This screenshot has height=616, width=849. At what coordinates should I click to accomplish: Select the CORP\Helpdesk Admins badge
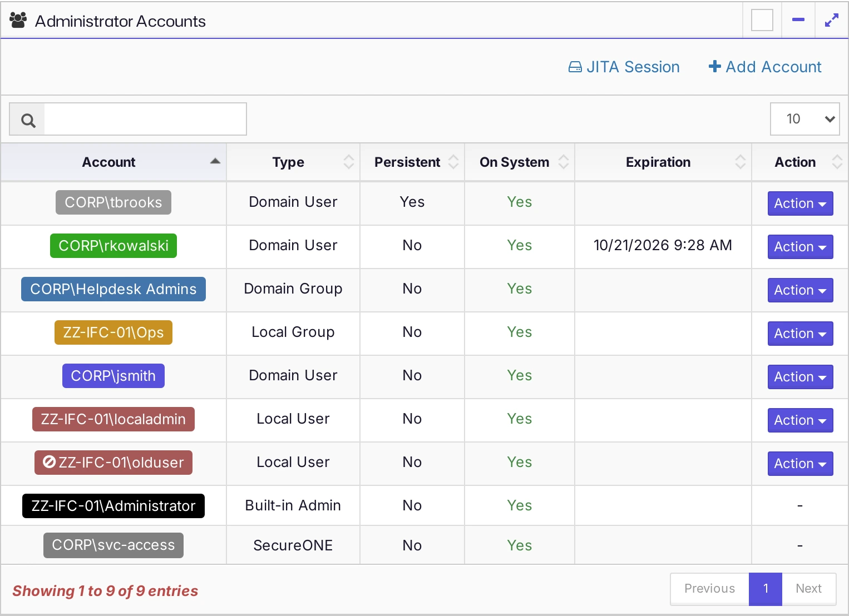(x=113, y=289)
